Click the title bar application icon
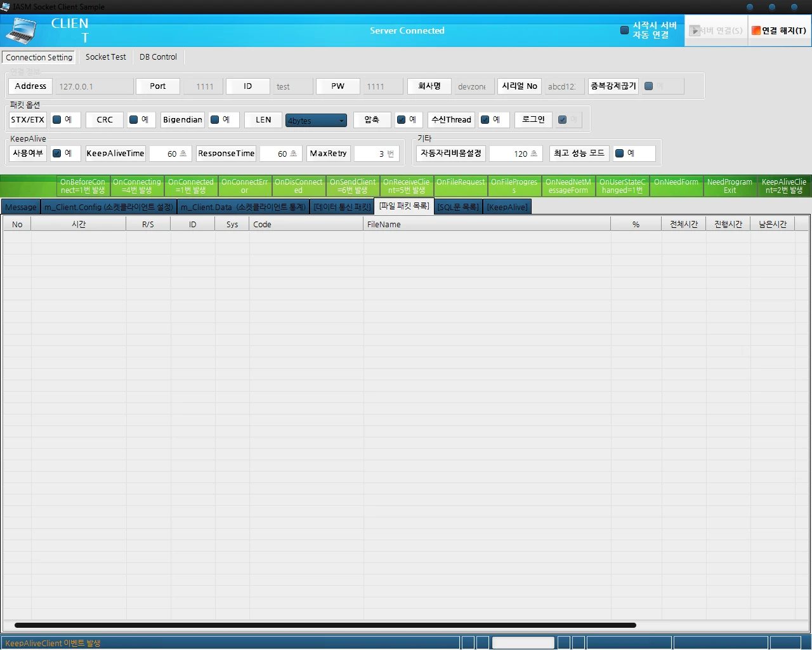812x650 pixels. pos(6,7)
